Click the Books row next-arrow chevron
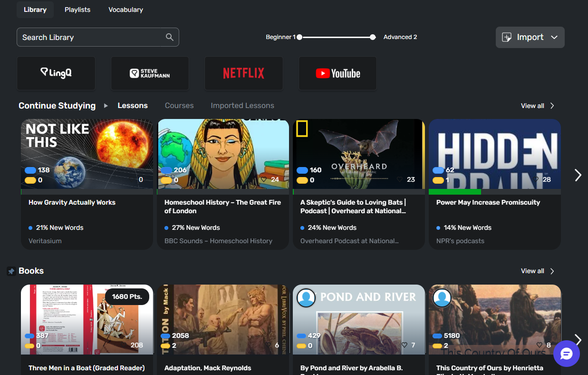Image resolution: width=588 pixels, height=375 pixels. [578, 339]
